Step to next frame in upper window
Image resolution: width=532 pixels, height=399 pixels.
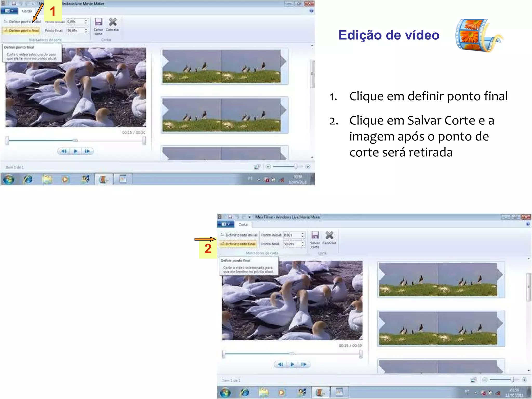[x=87, y=151]
